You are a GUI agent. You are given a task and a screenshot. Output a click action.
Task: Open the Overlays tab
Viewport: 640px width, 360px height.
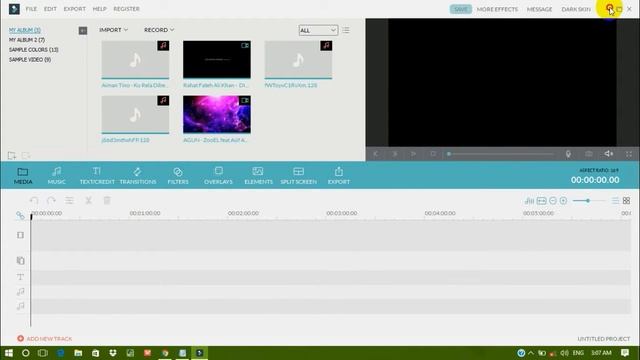point(218,176)
